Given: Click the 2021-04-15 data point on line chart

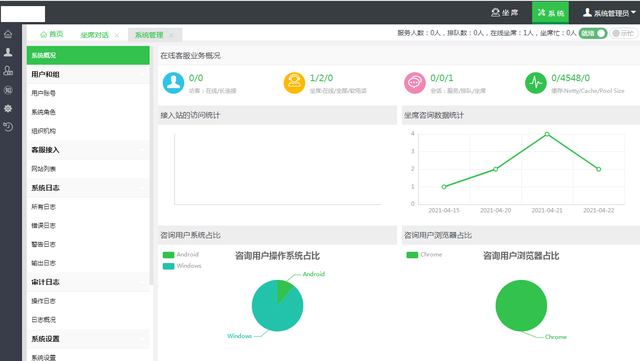Looking at the screenshot, I should (x=444, y=187).
